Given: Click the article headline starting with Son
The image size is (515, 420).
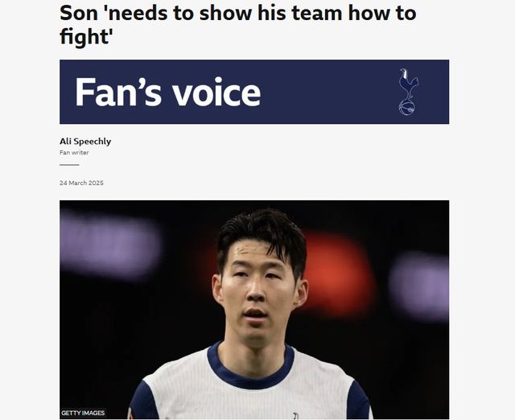Looking at the screenshot, I should [x=238, y=25].
